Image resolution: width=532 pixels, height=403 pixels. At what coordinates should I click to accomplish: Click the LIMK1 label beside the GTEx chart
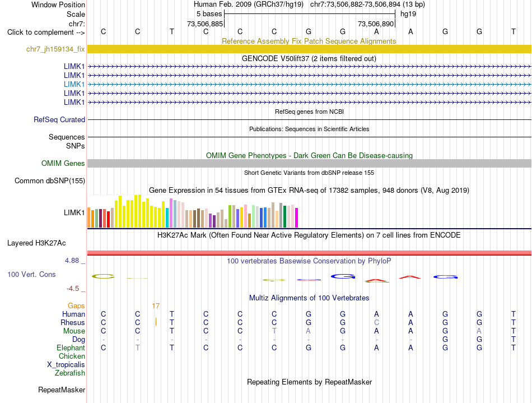[74, 212]
